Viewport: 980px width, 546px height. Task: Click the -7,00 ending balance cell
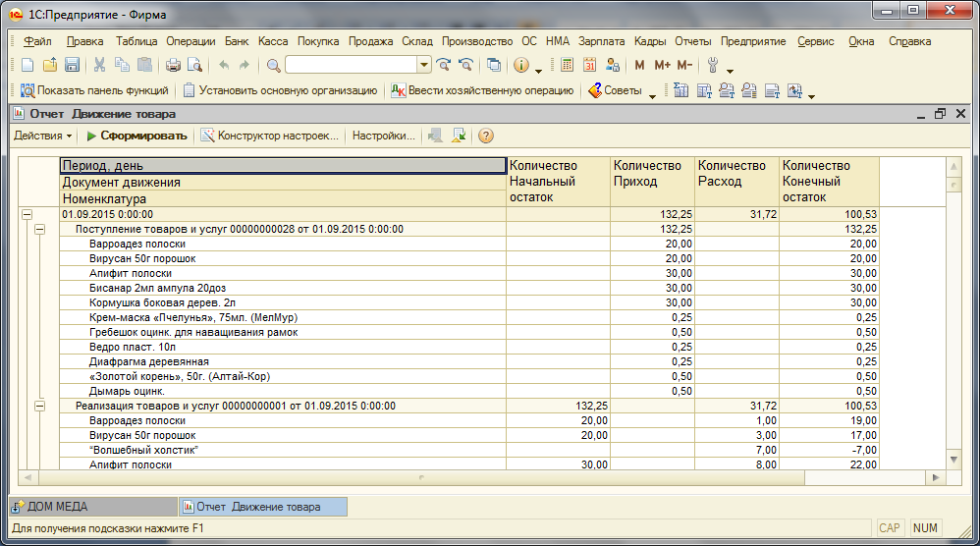coord(829,450)
